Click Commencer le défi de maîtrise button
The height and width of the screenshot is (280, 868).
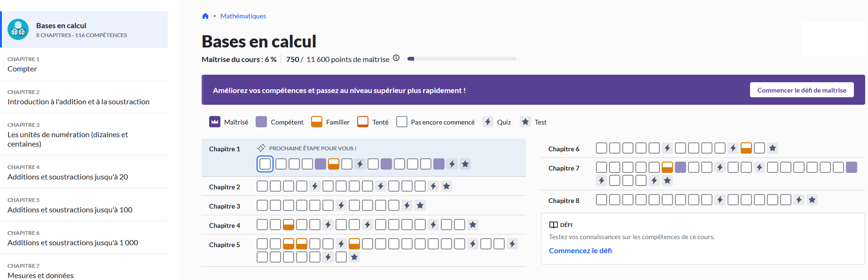[802, 90]
